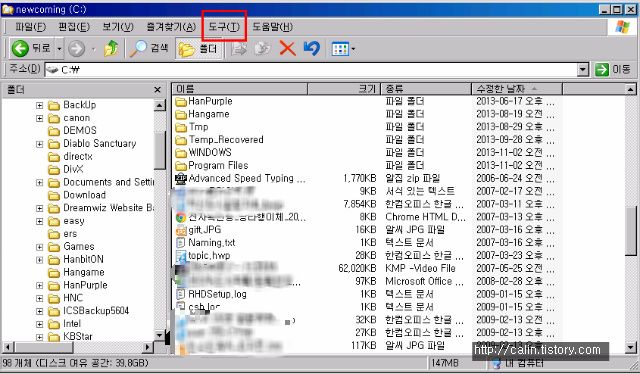Expand the Documents and Settings node

coord(39,183)
